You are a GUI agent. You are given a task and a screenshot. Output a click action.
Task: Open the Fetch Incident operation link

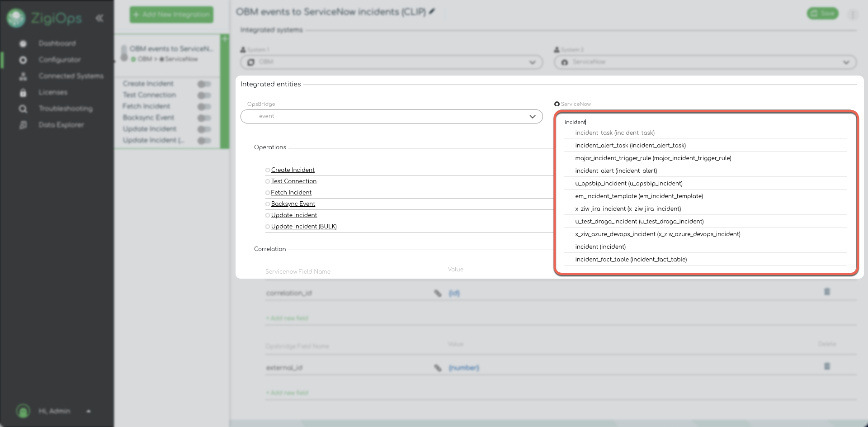(x=291, y=193)
